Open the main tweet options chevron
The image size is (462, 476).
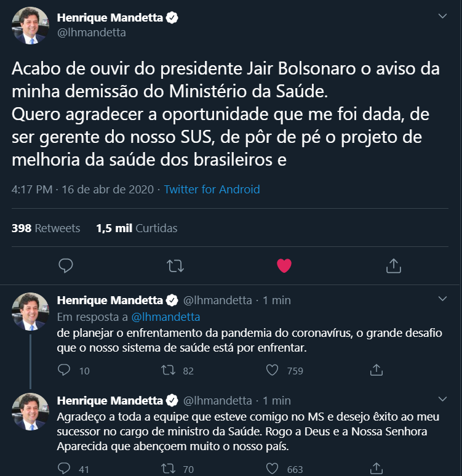pyautogui.click(x=442, y=16)
